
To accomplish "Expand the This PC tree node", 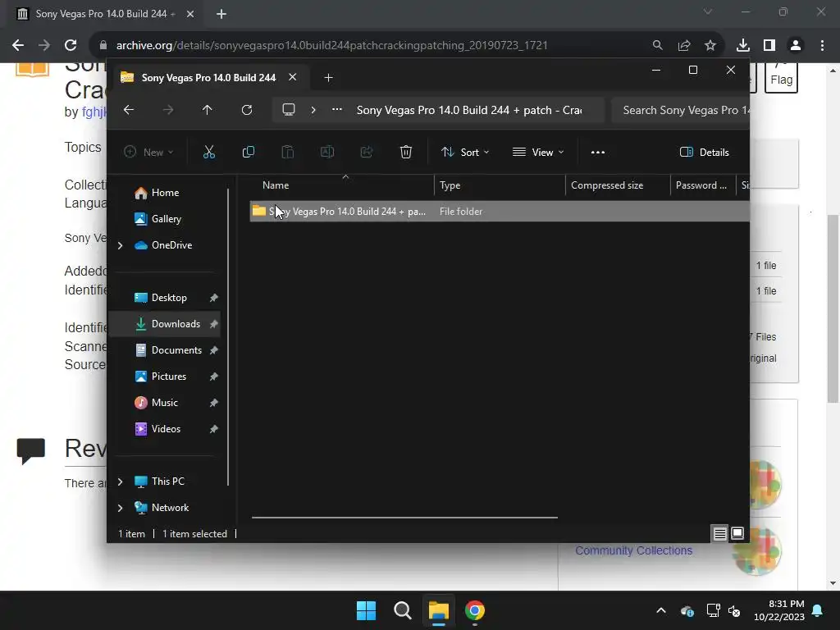I will pos(120,482).
